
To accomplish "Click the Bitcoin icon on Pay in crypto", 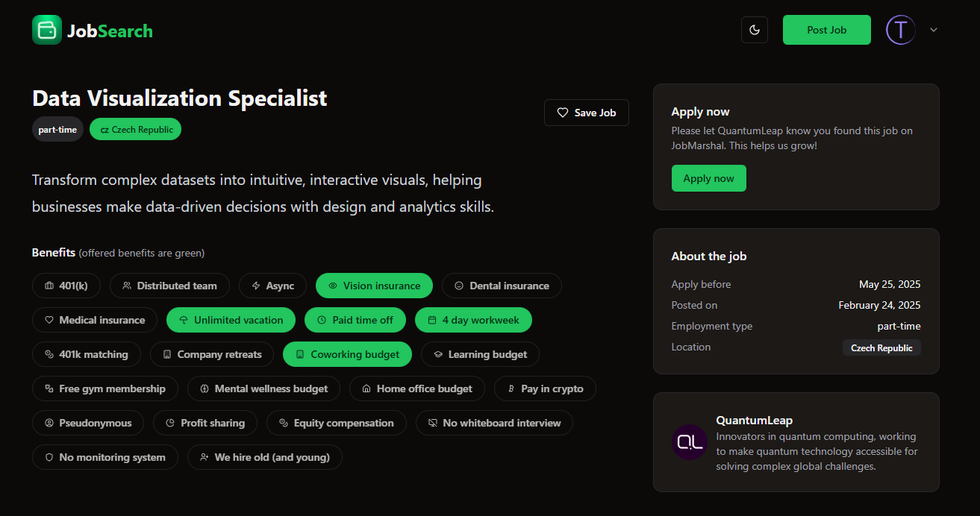I will coord(512,388).
